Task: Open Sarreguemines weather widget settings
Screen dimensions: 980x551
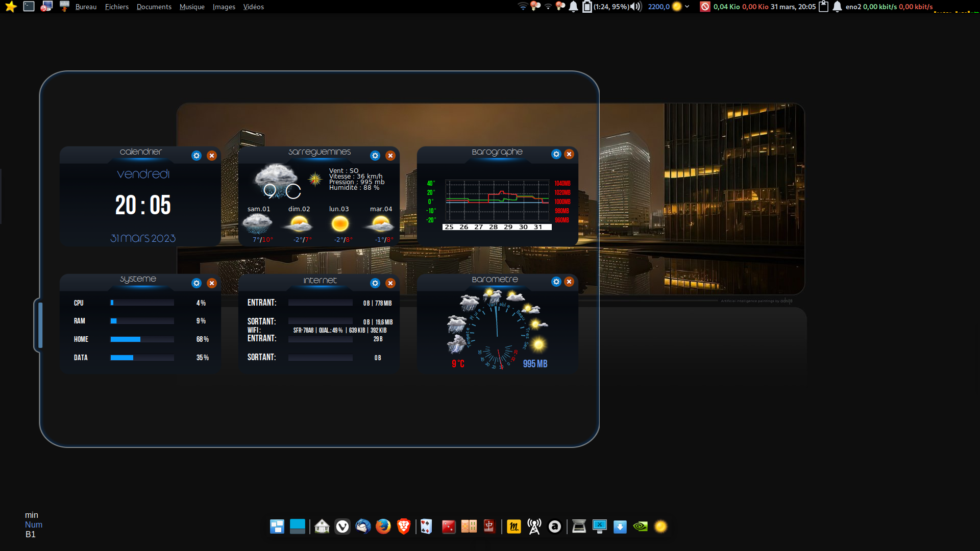Action: coord(375,156)
